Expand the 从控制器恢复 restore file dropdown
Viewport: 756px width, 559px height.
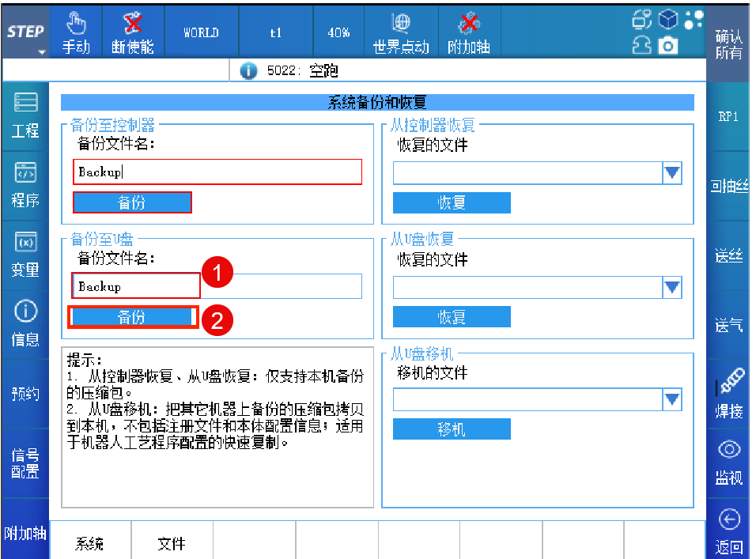tap(671, 173)
